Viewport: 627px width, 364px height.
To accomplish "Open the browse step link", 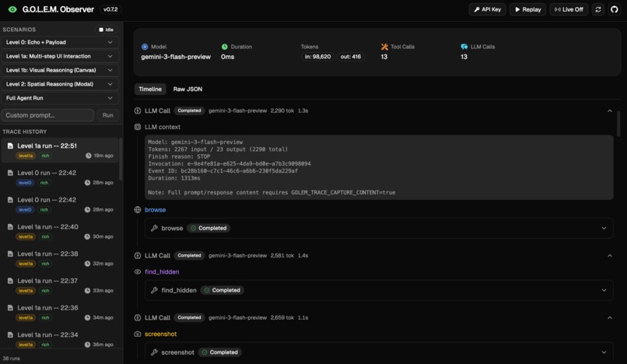I will pos(155,209).
